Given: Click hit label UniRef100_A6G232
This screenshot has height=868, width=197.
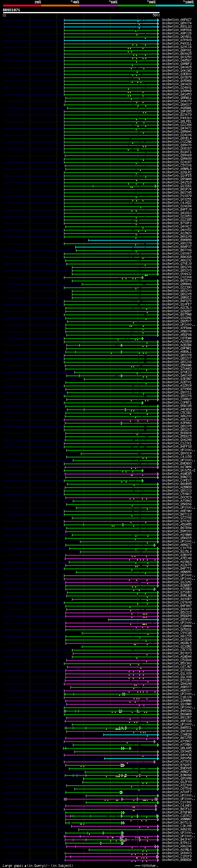Looking at the screenshot, I should coord(176,260).
